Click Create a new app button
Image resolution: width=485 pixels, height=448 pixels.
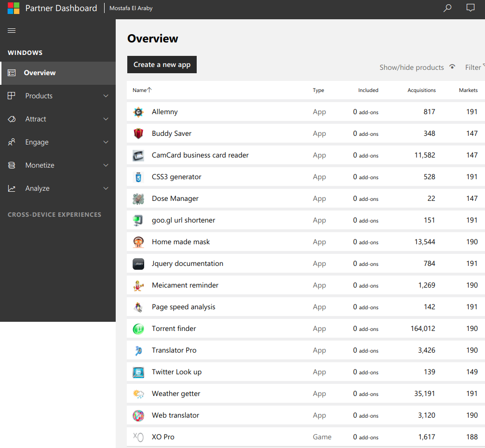point(162,65)
